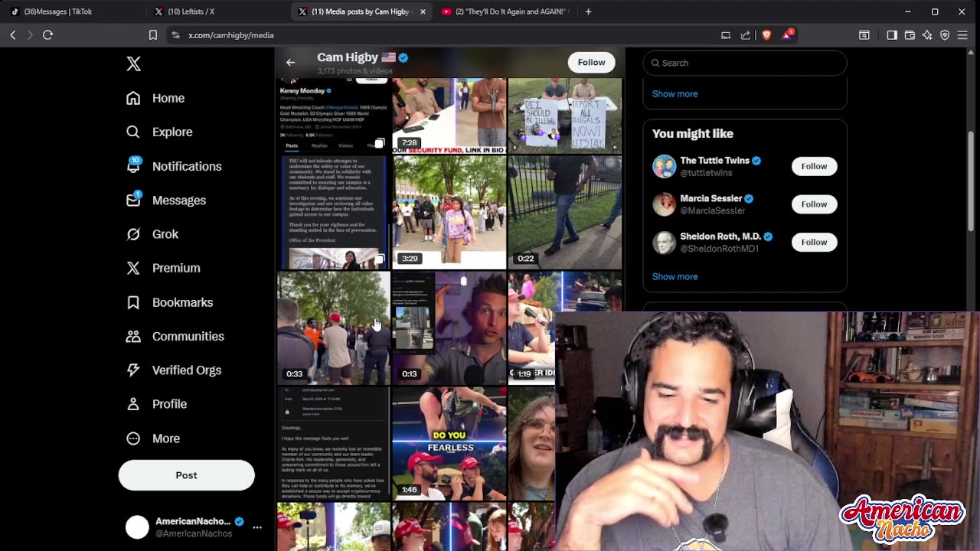The width and height of the screenshot is (980, 551).
Task: Open the protest signs photo thumbnail
Action: point(565,115)
